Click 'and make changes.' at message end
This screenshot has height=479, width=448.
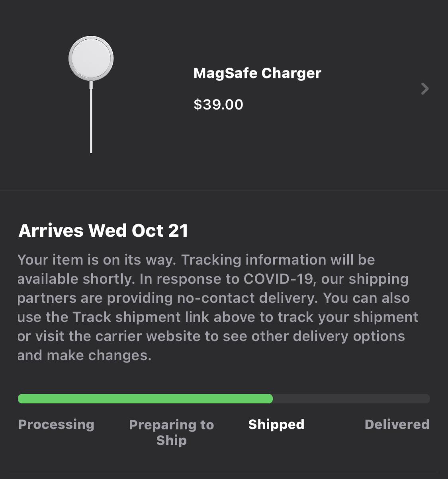coord(84,355)
